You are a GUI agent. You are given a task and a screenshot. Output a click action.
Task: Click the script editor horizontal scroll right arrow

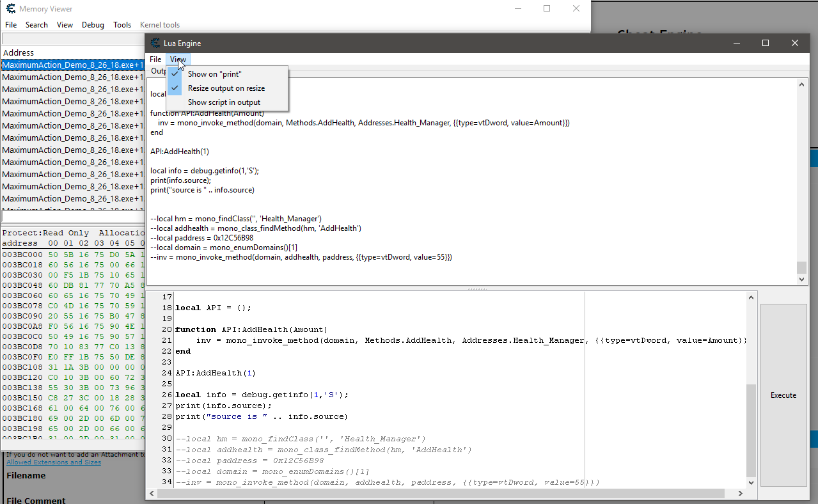coord(741,494)
